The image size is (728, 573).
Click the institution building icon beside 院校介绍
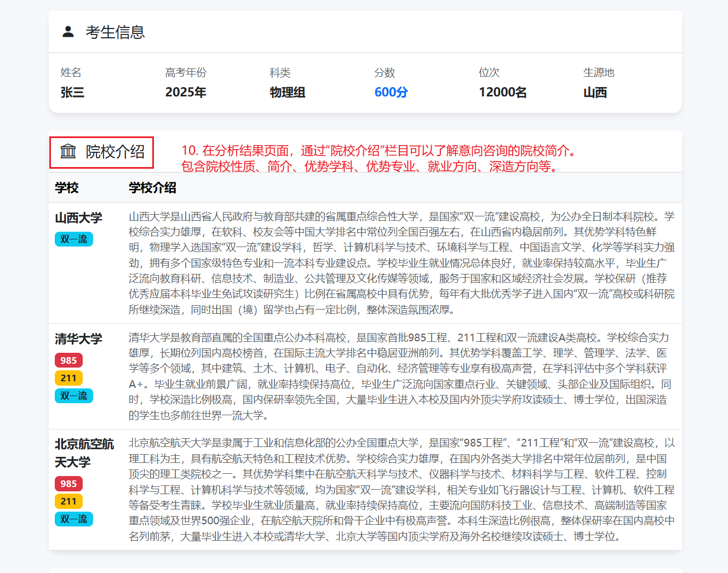68,151
